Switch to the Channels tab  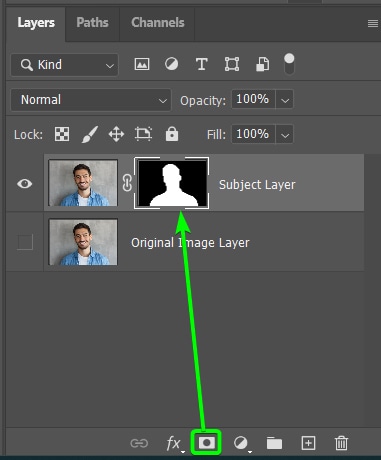tap(158, 23)
